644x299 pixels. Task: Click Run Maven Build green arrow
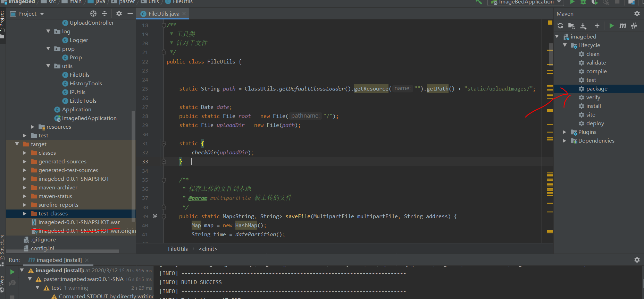[x=611, y=26]
